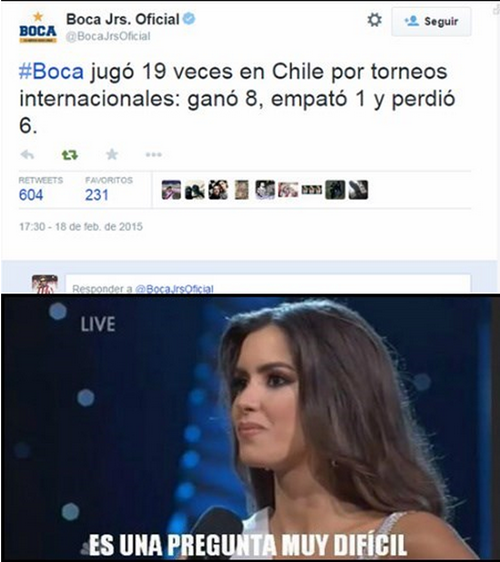Click the tweet timestamp 17:30 - 18 de feb. de 2015
500x562 pixels.
(81, 227)
